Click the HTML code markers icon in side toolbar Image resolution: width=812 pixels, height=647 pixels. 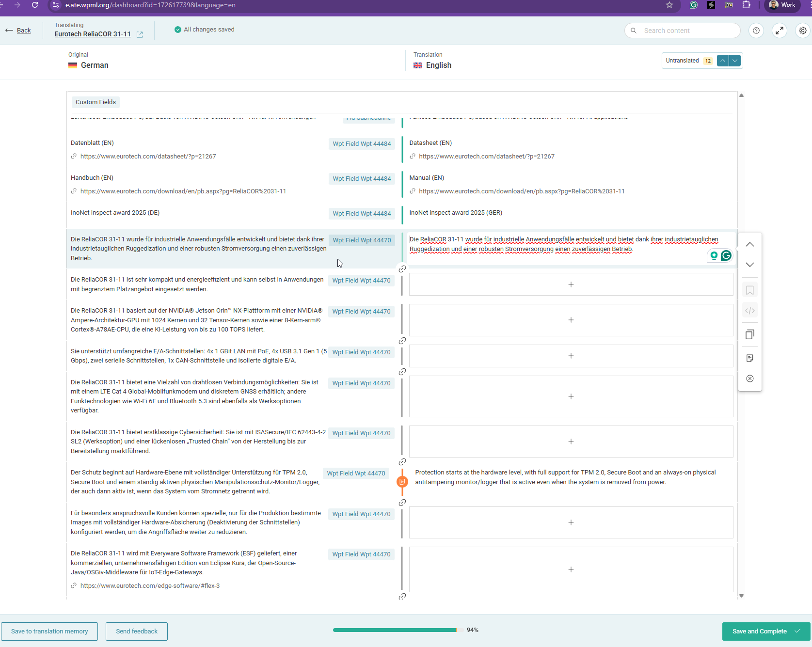point(750,311)
